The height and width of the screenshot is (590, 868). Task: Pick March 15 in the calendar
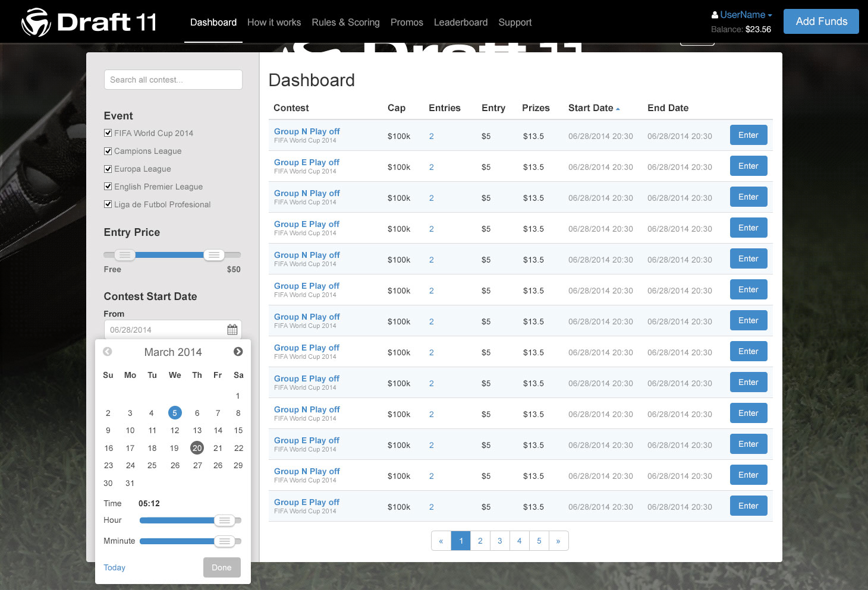(x=238, y=430)
